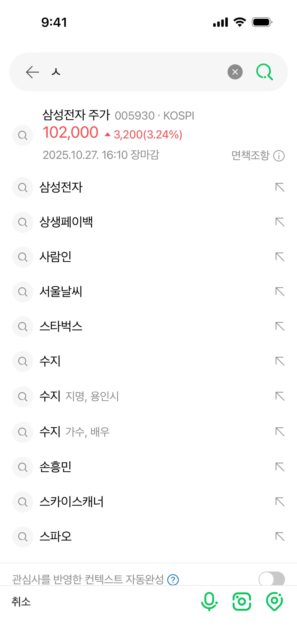Open camera lens search icon
The height and width of the screenshot is (644, 297).
point(242,601)
